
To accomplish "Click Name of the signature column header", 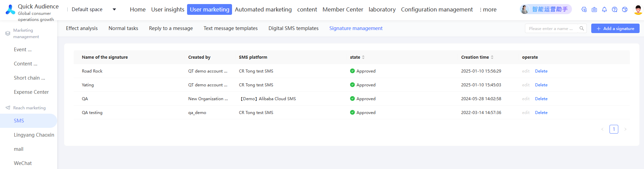I will (105, 57).
